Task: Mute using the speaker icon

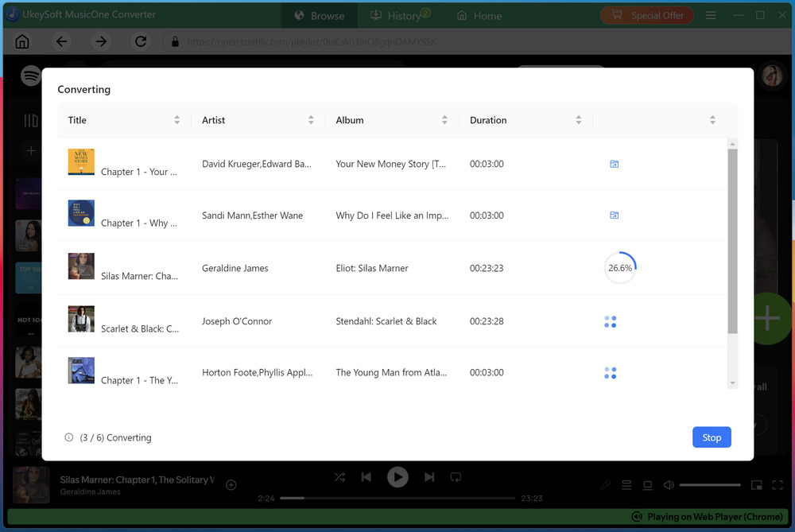Action: (x=669, y=485)
